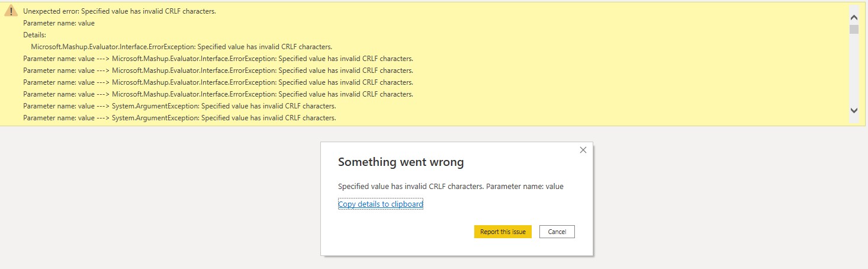
Task: Click the Report this issue button
Action: click(503, 232)
